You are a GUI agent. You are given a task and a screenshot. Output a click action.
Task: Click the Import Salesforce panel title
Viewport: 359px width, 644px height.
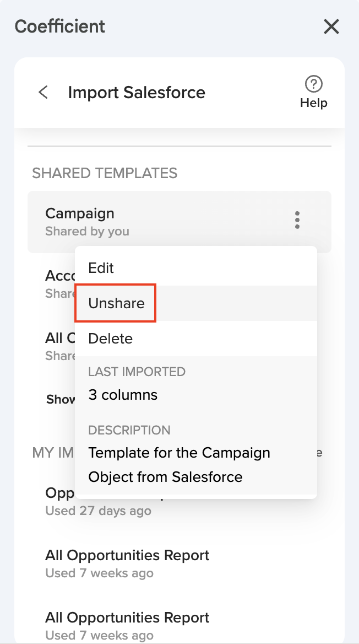tap(137, 92)
